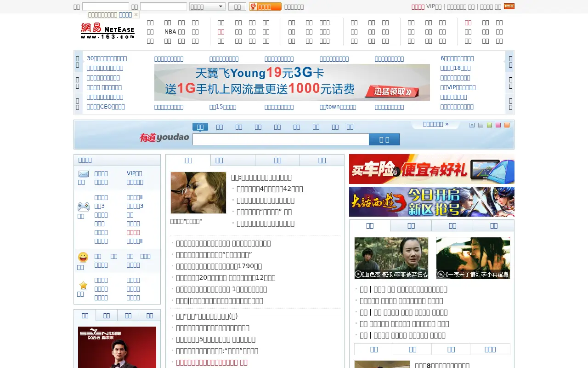
Task: Select the green theme color swatch
Action: [x=489, y=125]
